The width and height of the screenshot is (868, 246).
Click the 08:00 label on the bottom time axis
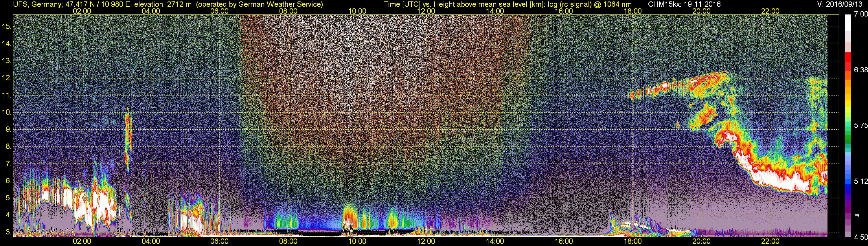288,241
